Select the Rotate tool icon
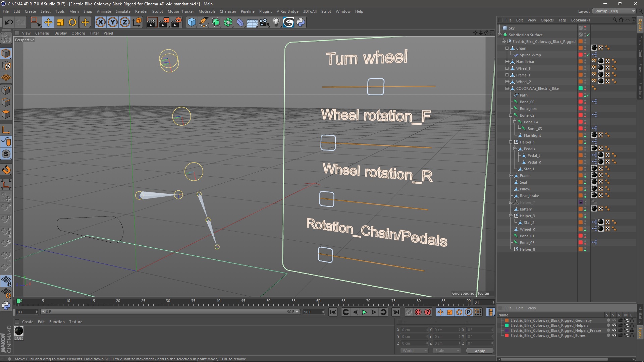Screen dimensions: 644x362 [72, 22]
